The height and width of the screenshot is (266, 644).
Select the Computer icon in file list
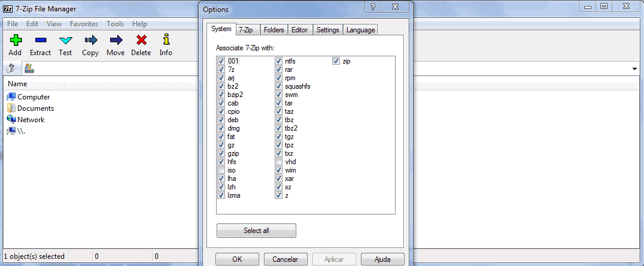(x=11, y=96)
